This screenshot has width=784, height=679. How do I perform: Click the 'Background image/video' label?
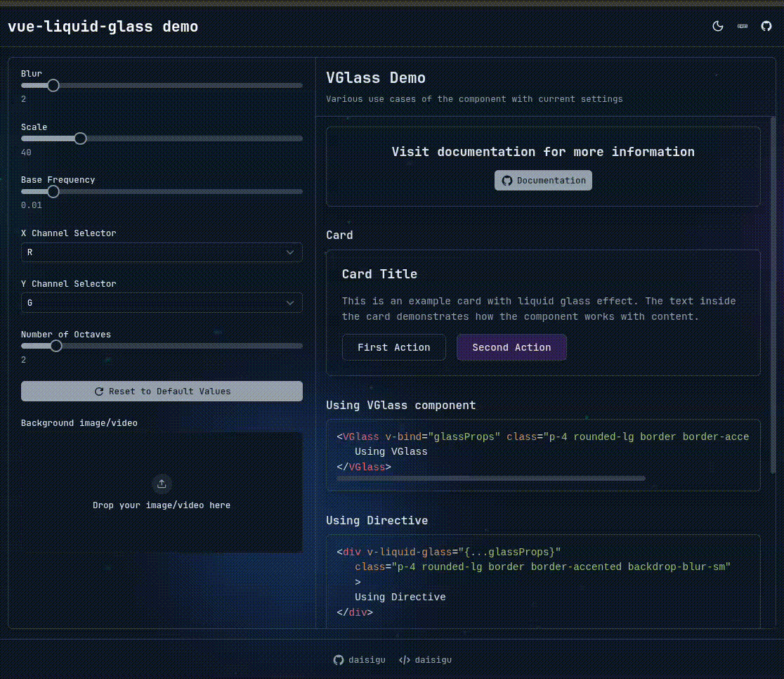[x=79, y=423]
